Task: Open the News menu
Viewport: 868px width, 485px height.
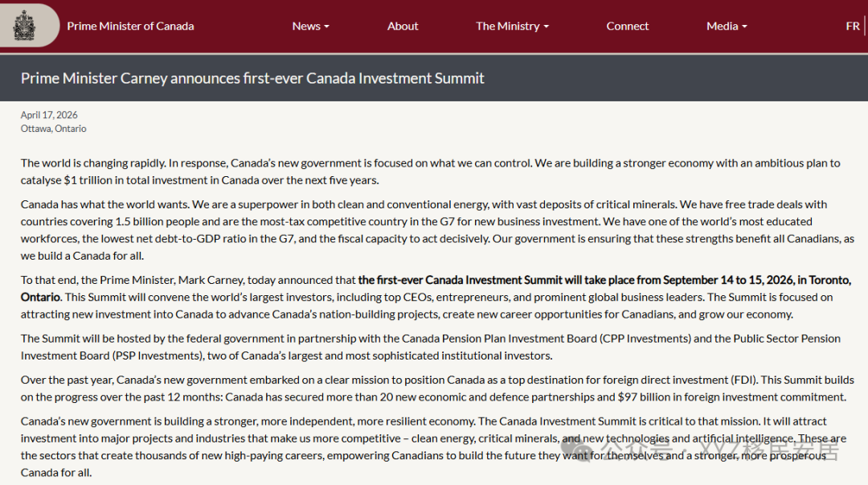Action: click(x=306, y=26)
